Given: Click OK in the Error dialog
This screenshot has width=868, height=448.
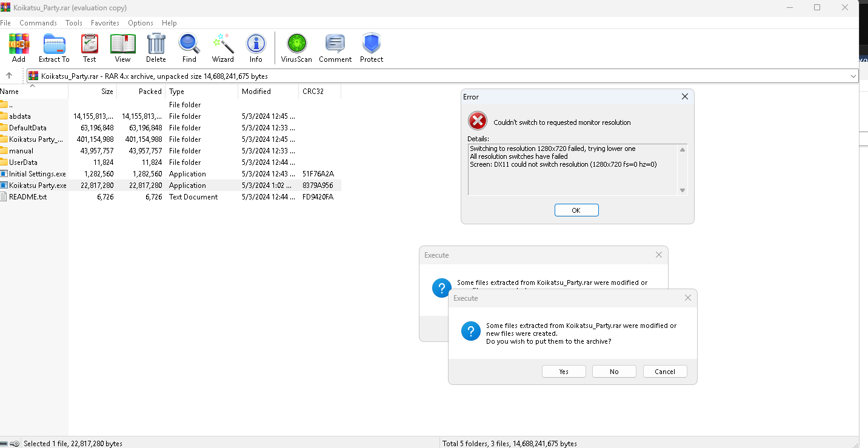Looking at the screenshot, I should 576,210.
